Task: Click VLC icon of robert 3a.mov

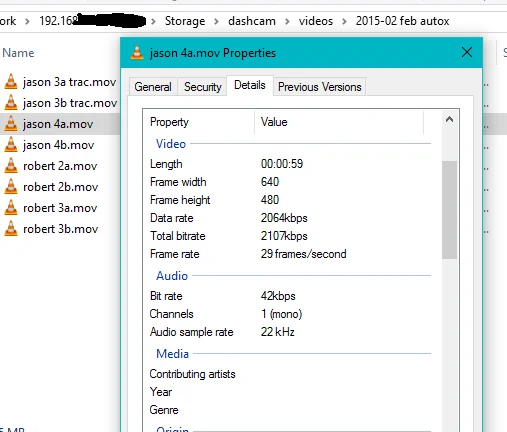Action: 11,208
